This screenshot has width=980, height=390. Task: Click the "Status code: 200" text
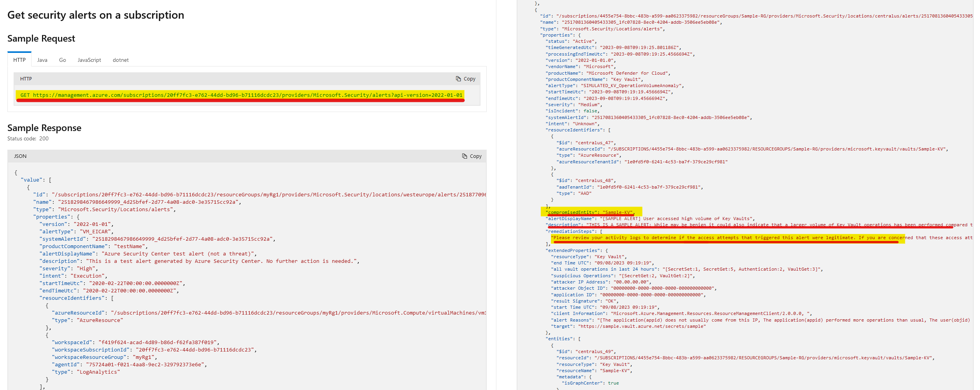coord(28,138)
